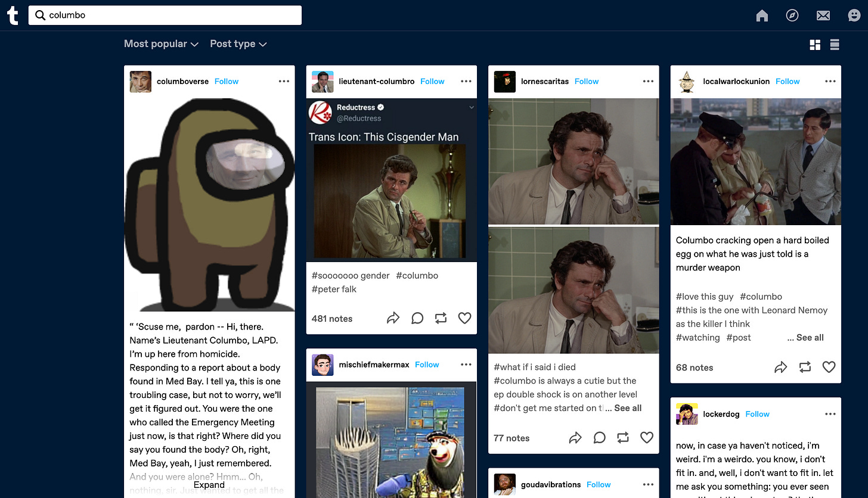Like the lornescaritas Columbo post
Image resolution: width=868 pixels, height=498 pixels.
point(647,438)
